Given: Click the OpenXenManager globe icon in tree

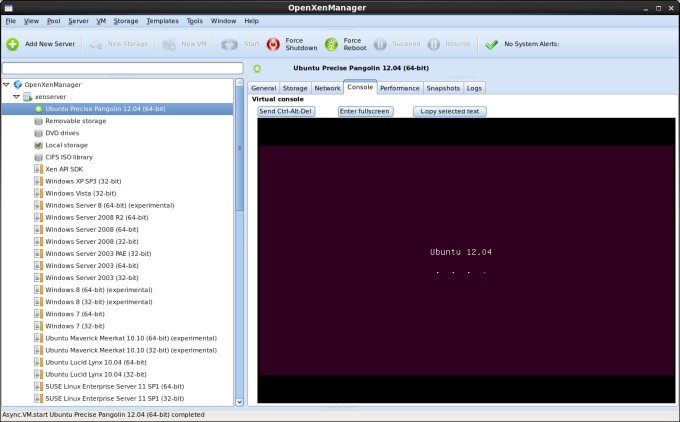Looking at the screenshot, I should coord(18,84).
